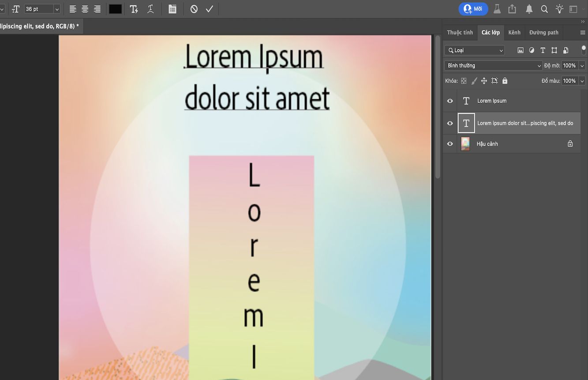This screenshot has width=588, height=380.
Task: Commit text edit with checkmark icon
Action: coord(209,8)
